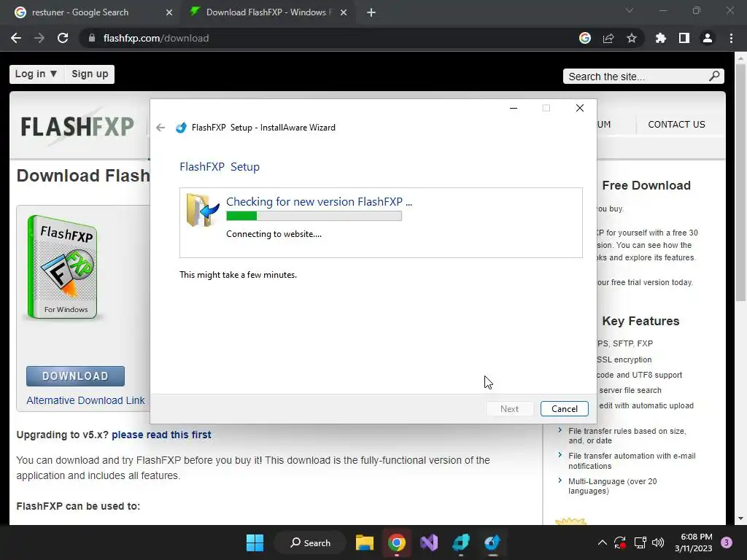The width and height of the screenshot is (747, 560).
Task: Click the Free Download heading
Action: tap(646, 185)
